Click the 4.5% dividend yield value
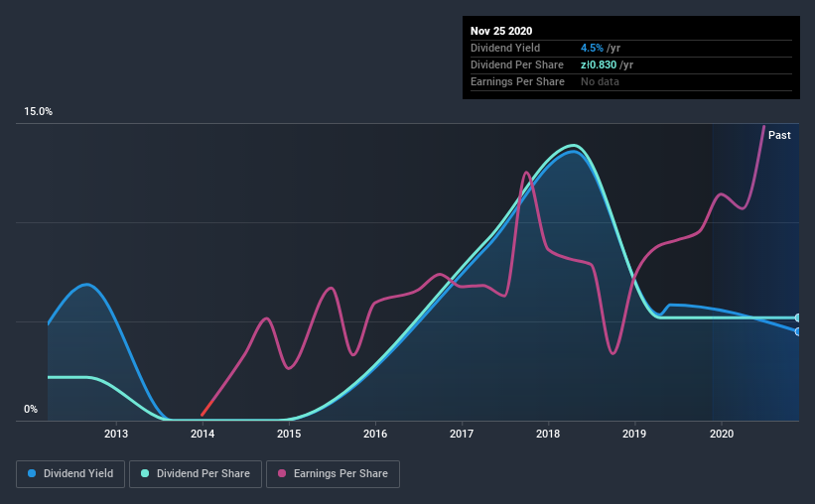815x504 pixels. pyautogui.click(x=592, y=48)
